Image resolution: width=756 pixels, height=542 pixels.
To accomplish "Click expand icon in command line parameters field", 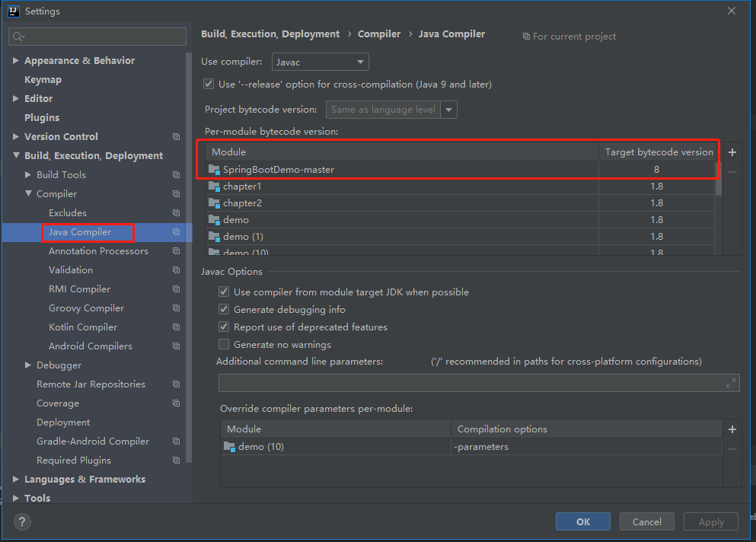I will tap(731, 383).
